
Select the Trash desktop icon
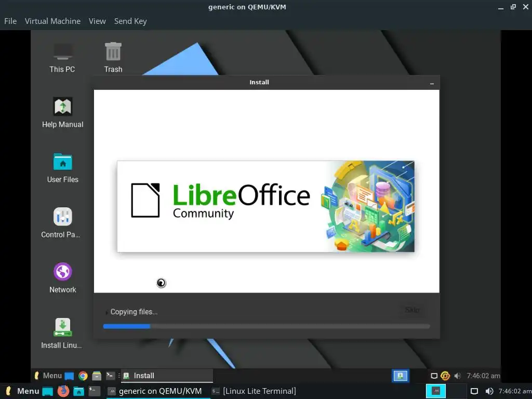[x=113, y=58]
